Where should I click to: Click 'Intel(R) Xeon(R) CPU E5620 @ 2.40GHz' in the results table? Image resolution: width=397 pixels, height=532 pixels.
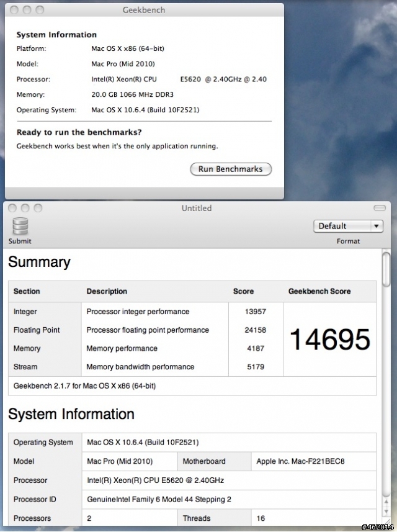pyautogui.click(x=155, y=480)
